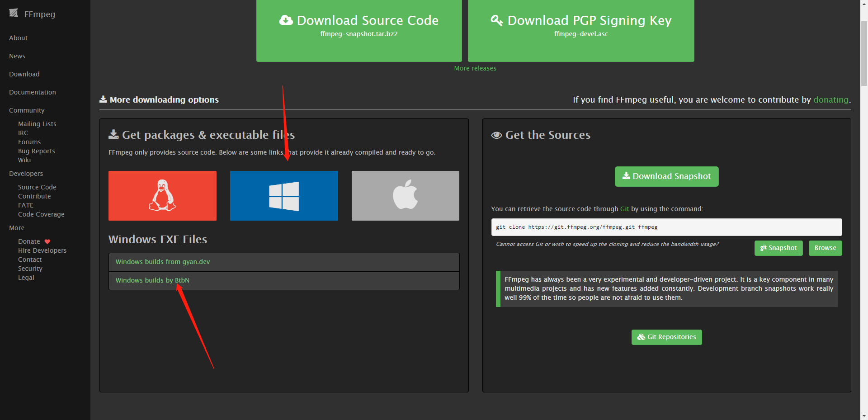Select the Apple macOS packages tile

coord(406,196)
